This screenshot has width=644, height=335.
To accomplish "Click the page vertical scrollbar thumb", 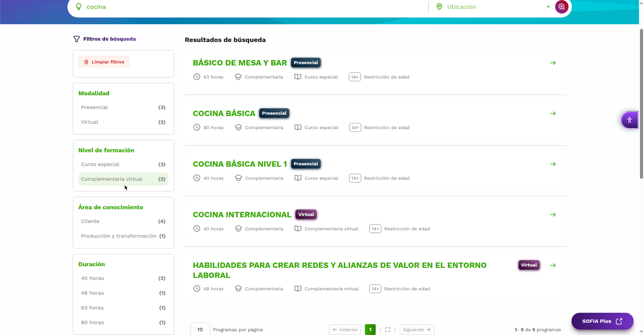I will [642, 104].
